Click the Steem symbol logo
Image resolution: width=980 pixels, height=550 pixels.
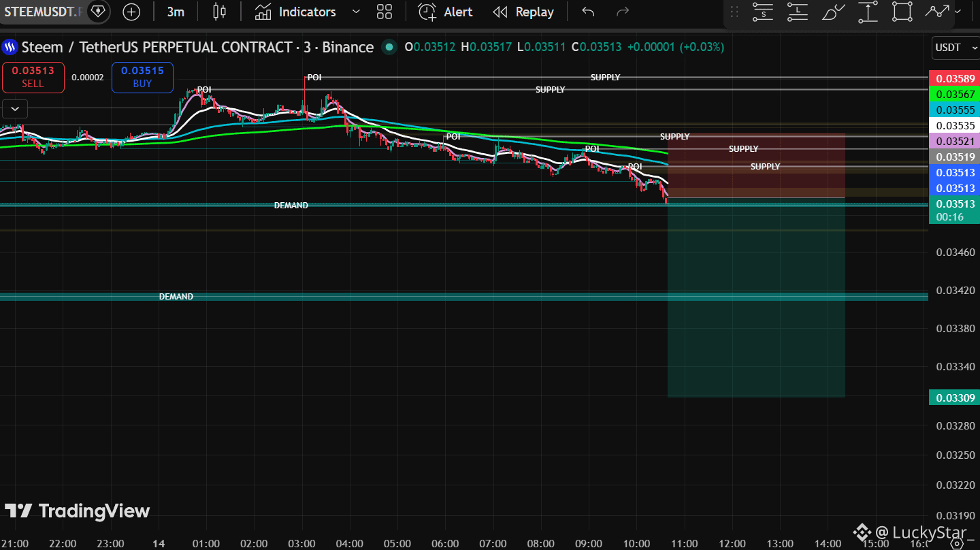[10, 47]
